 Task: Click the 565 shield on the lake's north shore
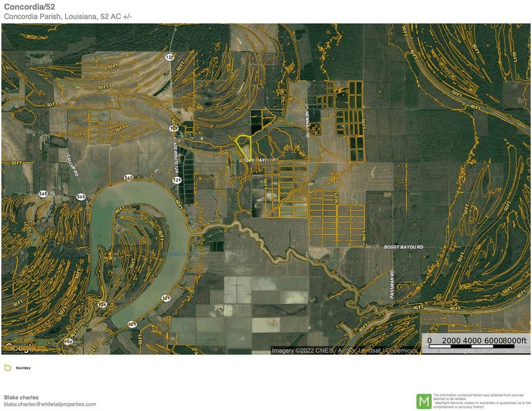coord(128,178)
